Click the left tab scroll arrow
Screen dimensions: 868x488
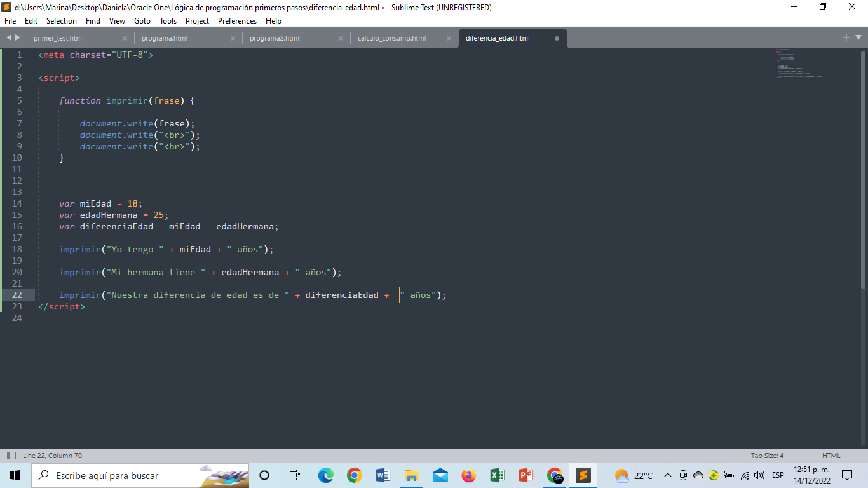[x=9, y=37]
